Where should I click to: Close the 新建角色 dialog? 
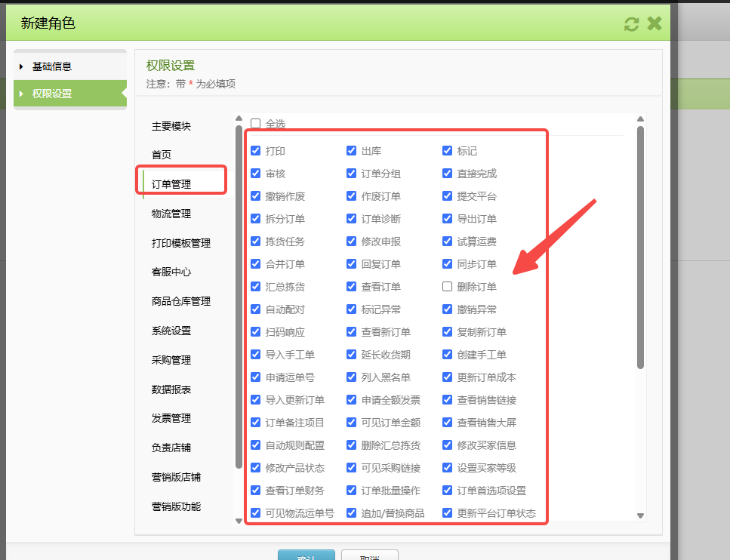[x=654, y=23]
